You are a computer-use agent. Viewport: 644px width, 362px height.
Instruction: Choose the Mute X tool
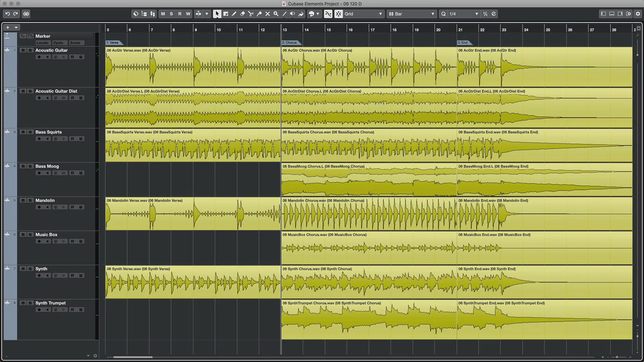point(267,14)
